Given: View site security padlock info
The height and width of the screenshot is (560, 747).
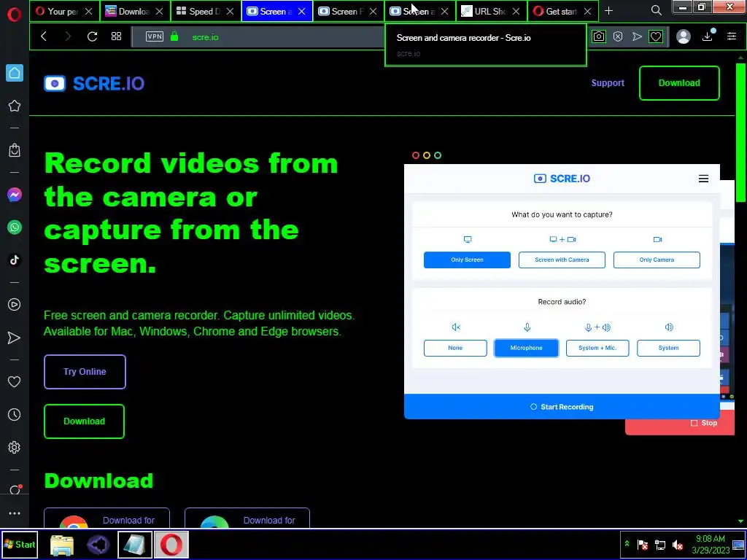Looking at the screenshot, I should click(174, 36).
